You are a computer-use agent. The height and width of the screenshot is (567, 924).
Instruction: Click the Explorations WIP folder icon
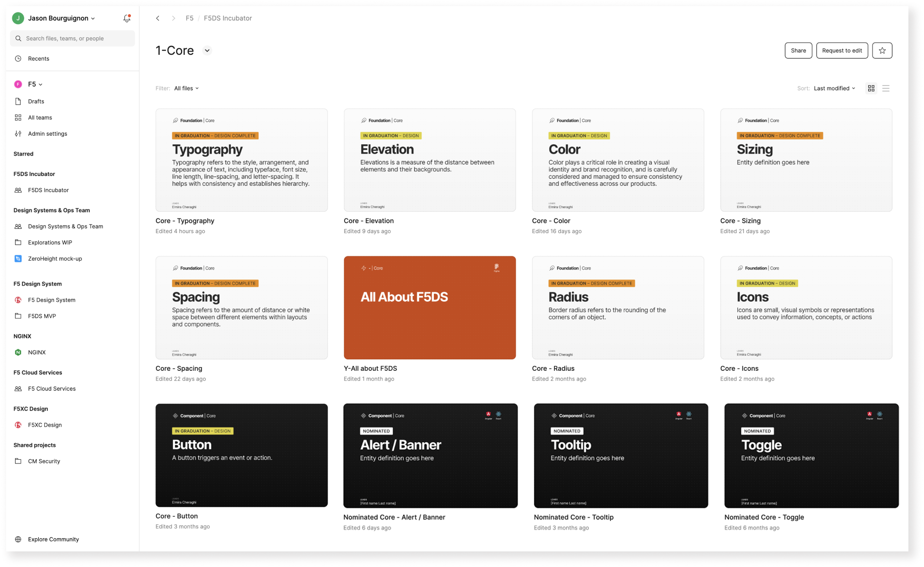click(18, 243)
